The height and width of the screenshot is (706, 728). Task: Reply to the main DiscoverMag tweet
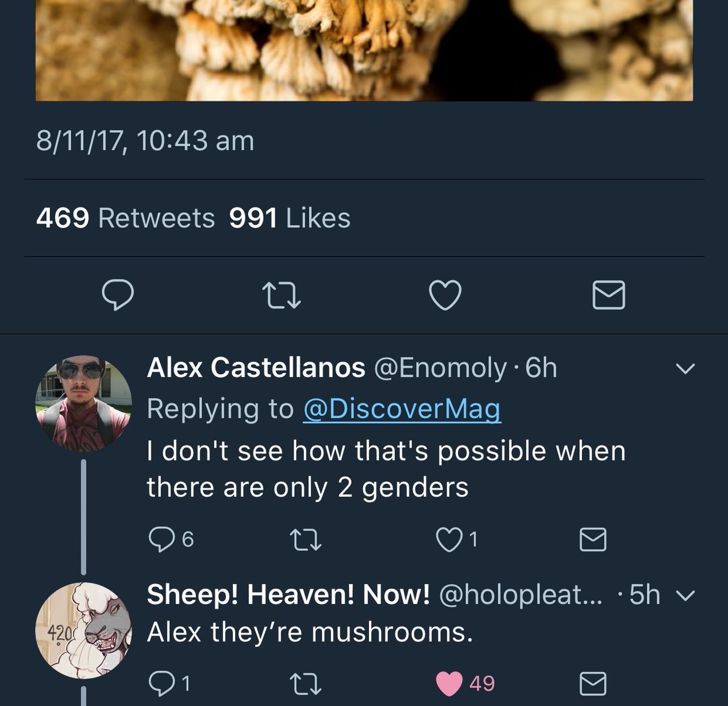pos(118,295)
